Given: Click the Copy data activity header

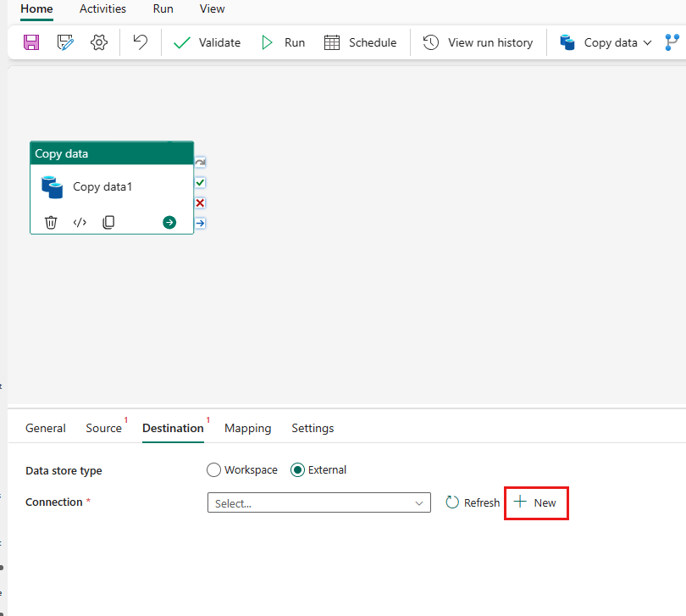Looking at the screenshot, I should click(x=112, y=153).
